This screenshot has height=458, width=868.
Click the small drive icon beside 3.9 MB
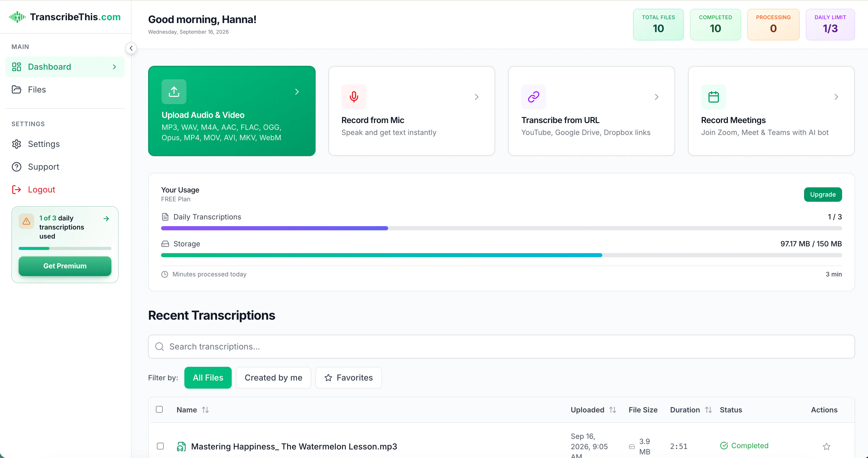(632, 447)
